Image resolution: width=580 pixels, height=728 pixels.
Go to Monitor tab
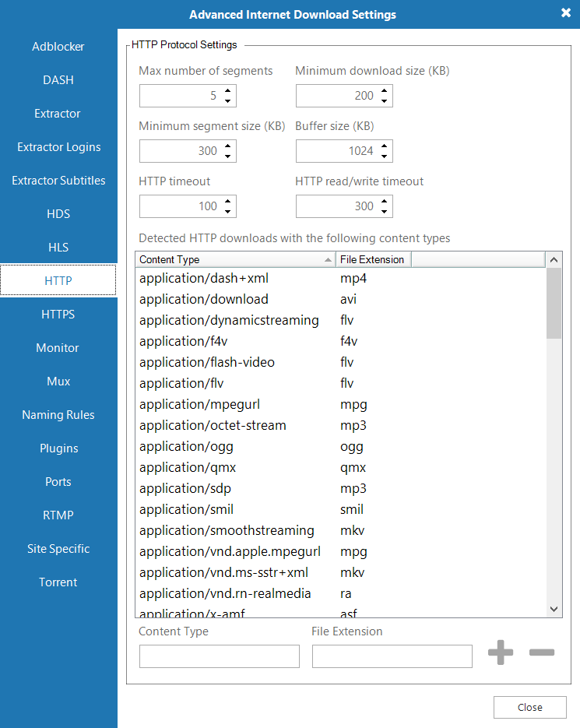(58, 347)
